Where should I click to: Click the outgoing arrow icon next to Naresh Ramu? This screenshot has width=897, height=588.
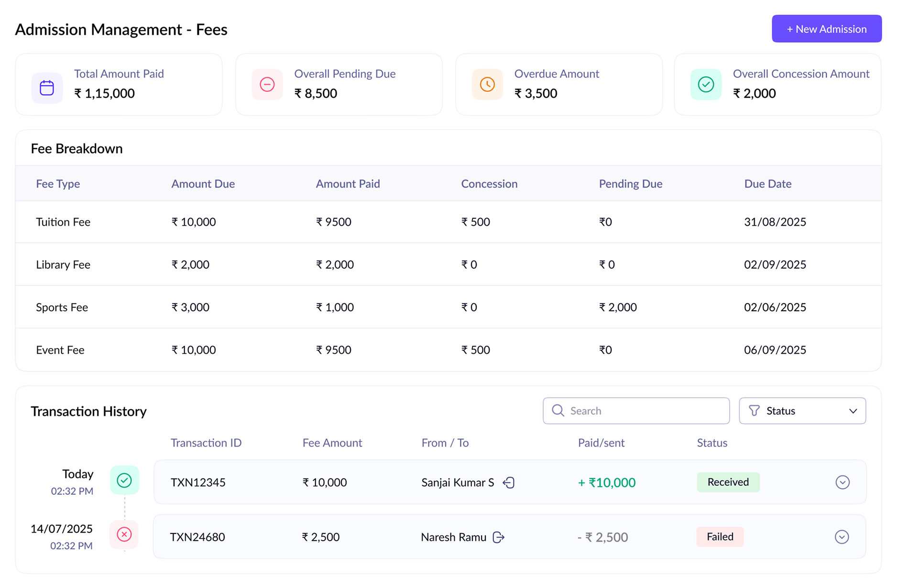coord(499,537)
